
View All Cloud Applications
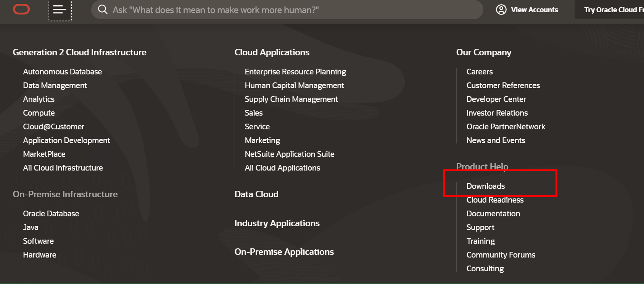[x=282, y=168]
